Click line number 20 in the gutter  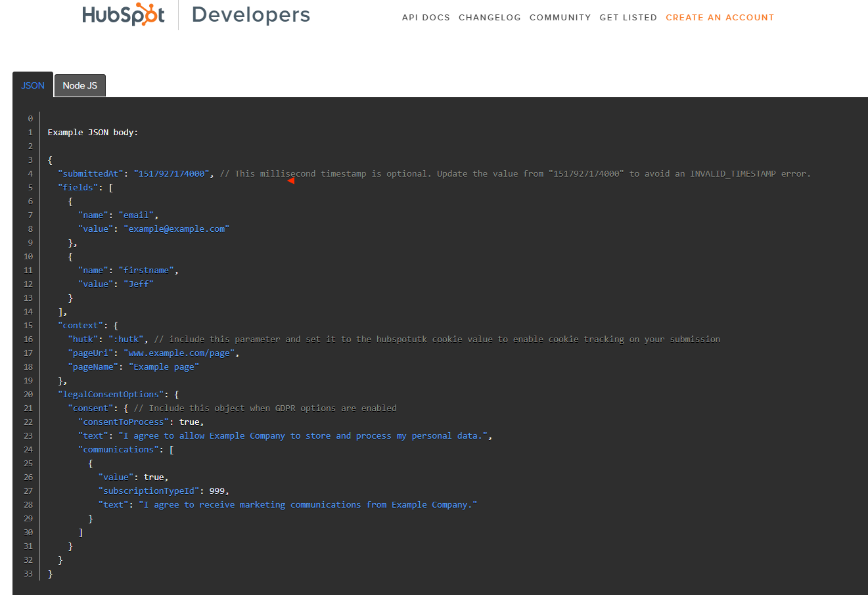click(x=28, y=394)
